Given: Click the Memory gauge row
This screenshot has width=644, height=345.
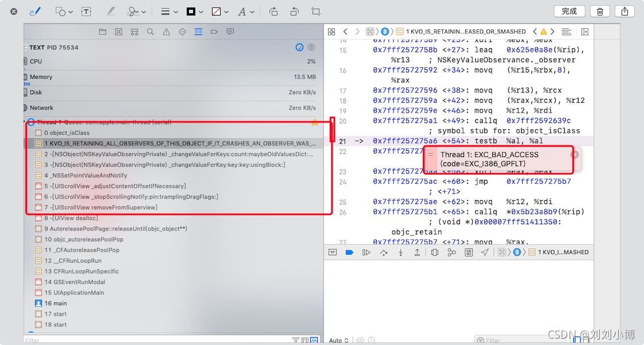Looking at the screenshot, I should (x=171, y=77).
